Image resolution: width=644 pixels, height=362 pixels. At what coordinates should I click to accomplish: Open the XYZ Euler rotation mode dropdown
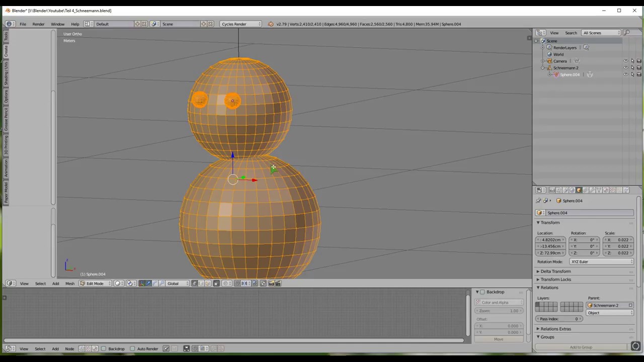click(x=601, y=262)
